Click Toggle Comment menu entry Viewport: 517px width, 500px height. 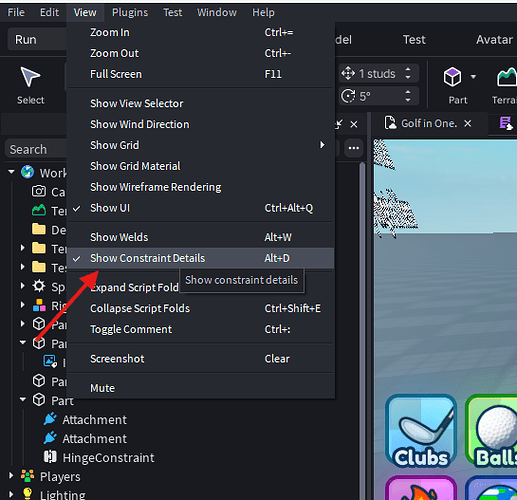tap(201, 329)
